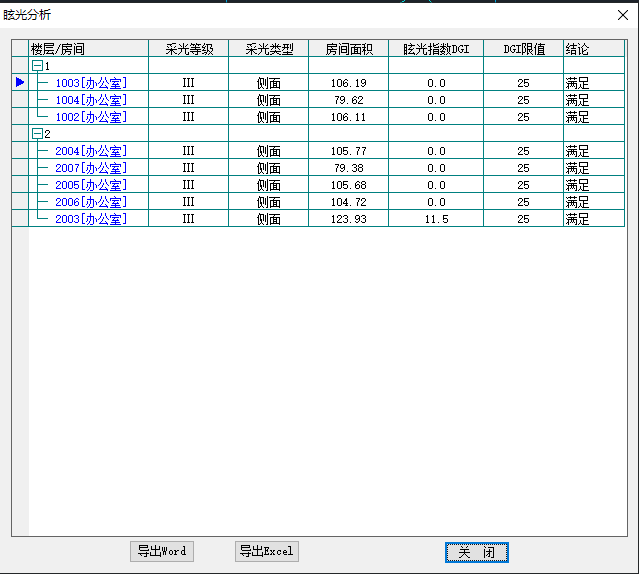The height and width of the screenshot is (574, 639).
Task: Select room 2006[办公室] entry
Action: (x=90, y=202)
